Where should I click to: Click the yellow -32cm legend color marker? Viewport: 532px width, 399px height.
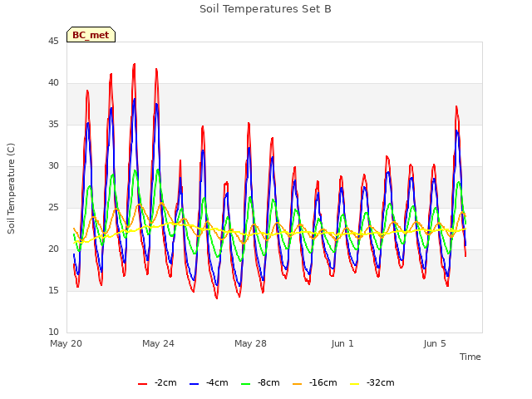pyautogui.click(x=355, y=384)
